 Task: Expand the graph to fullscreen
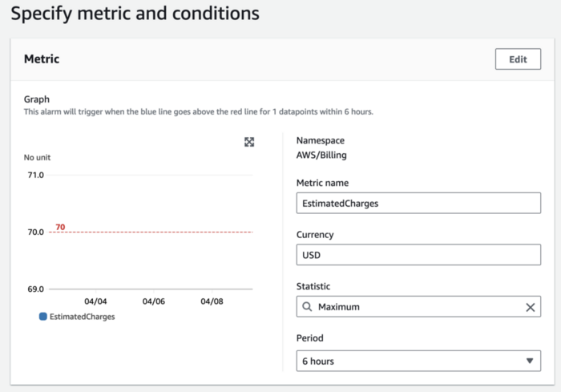pyautogui.click(x=249, y=142)
